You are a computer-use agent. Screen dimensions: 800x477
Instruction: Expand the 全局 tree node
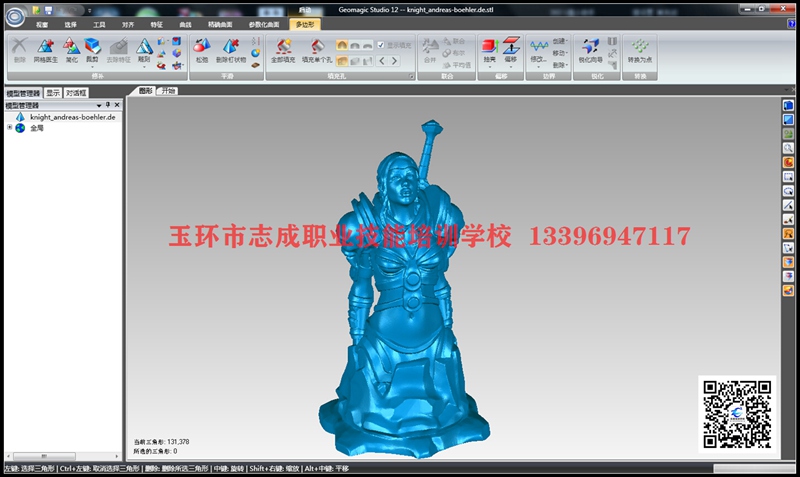(9, 128)
